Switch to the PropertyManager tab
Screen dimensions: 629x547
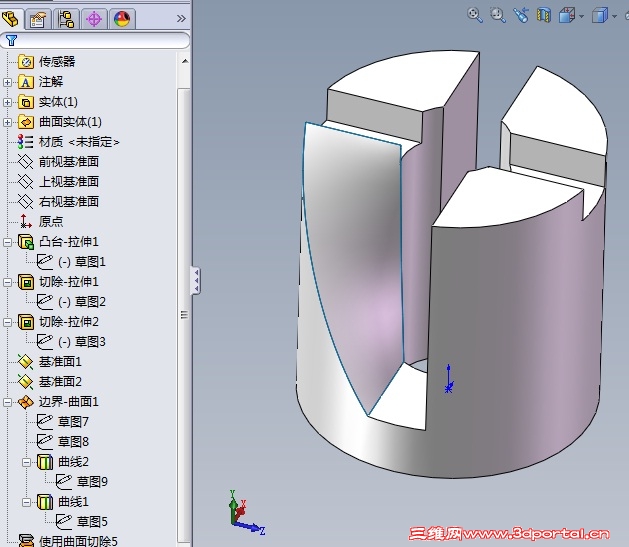38,19
